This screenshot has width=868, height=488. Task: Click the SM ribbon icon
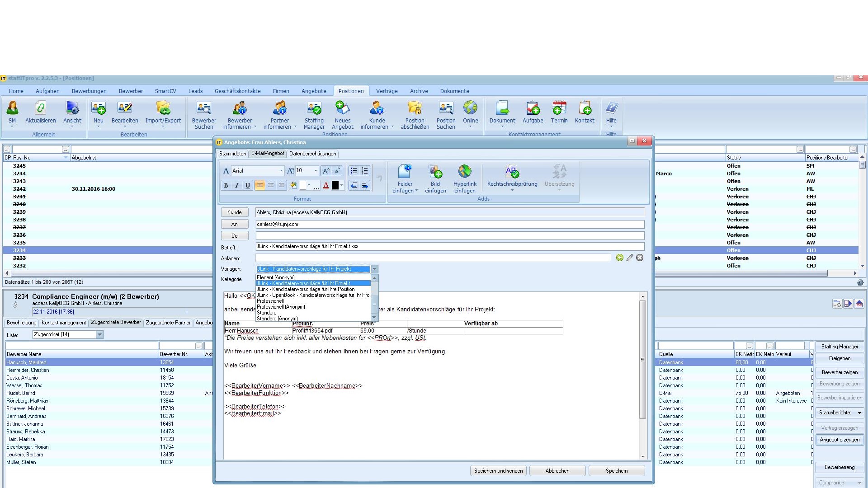click(12, 113)
